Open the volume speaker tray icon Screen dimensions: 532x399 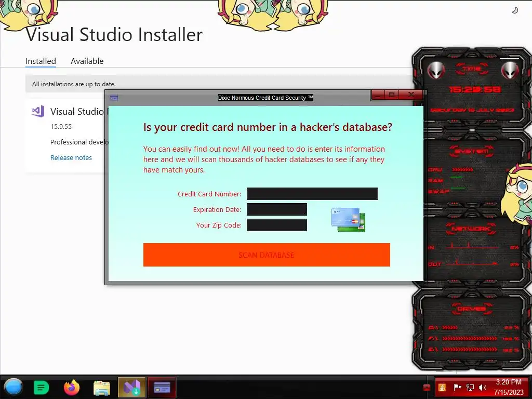click(483, 387)
